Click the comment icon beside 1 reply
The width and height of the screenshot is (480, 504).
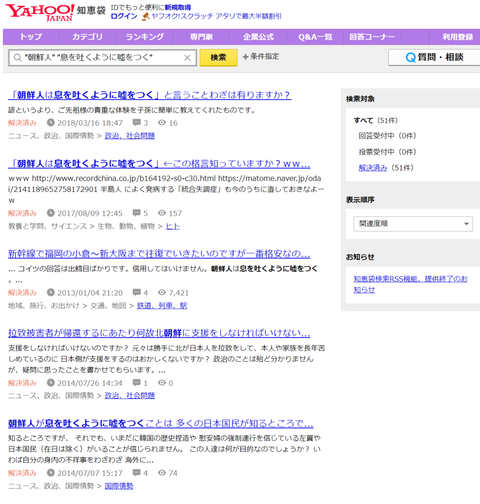coord(136,383)
